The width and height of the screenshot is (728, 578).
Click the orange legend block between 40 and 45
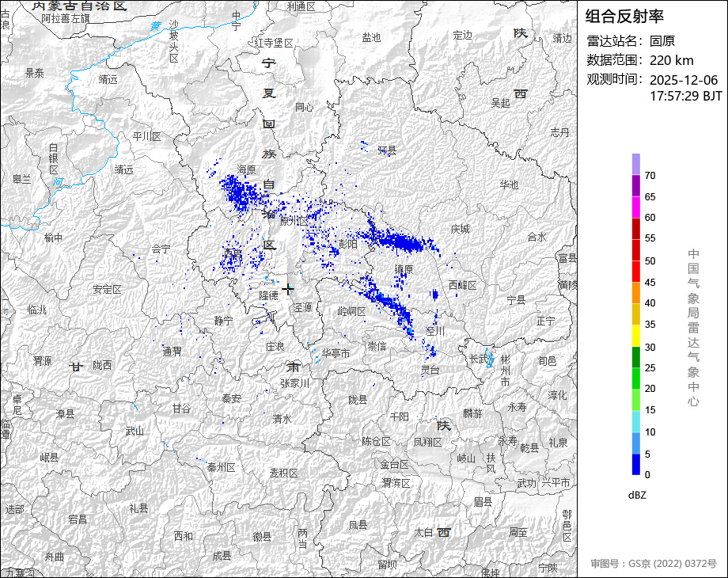(636, 293)
